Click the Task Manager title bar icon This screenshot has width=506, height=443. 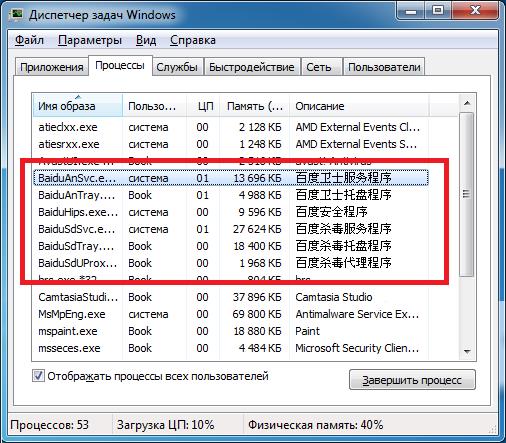pyautogui.click(x=16, y=14)
